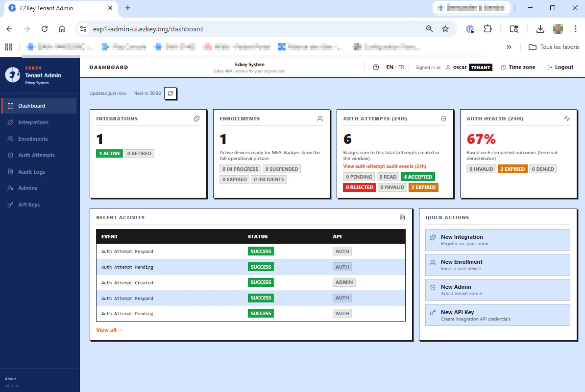
Task: Click Logout
Action: (x=561, y=68)
